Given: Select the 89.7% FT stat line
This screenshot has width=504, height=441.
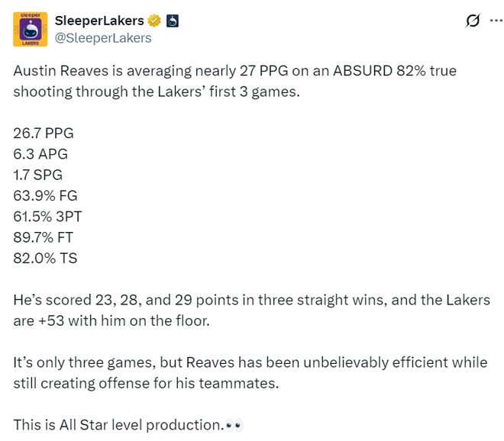Looking at the screenshot, I should pyautogui.click(x=43, y=237).
